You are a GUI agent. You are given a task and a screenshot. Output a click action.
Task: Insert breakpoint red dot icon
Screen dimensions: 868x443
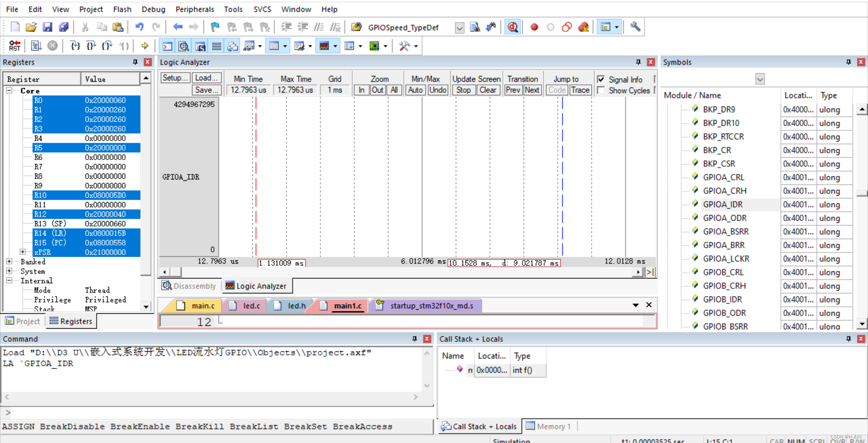click(x=534, y=27)
